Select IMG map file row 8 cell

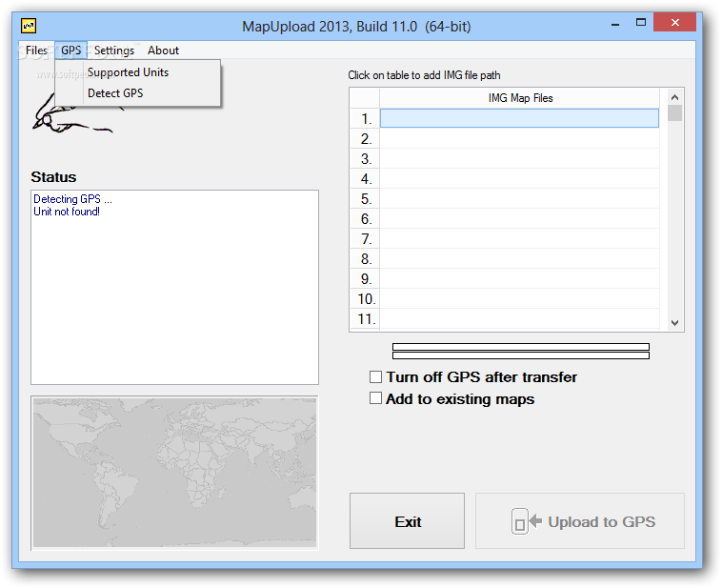(519, 258)
